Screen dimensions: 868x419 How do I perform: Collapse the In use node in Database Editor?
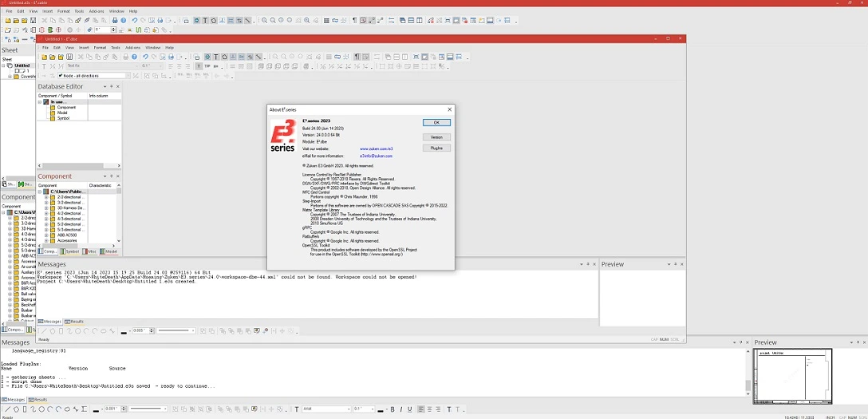40,102
